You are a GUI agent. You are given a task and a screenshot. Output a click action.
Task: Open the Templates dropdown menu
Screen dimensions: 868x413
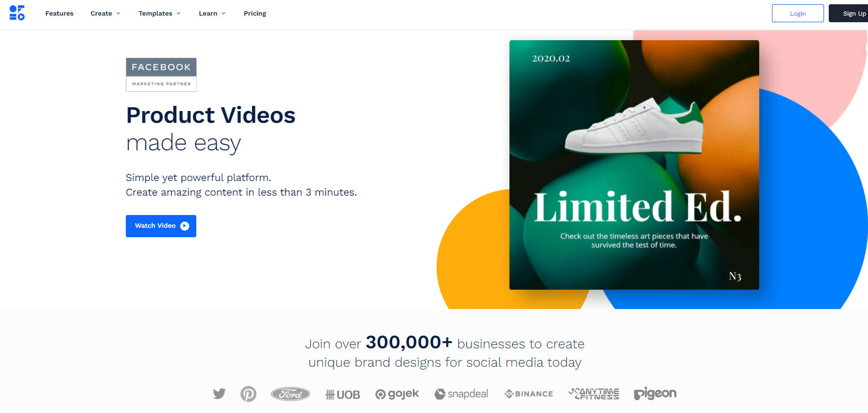click(x=159, y=14)
